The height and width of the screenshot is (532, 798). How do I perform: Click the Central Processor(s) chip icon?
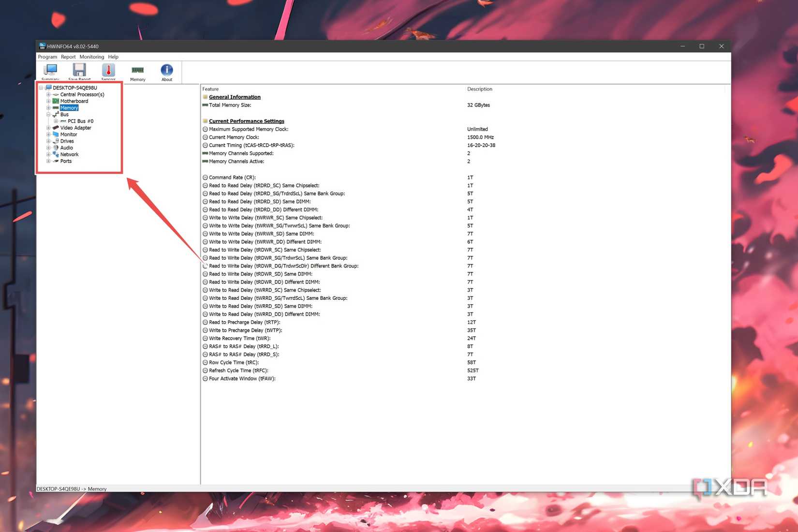(x=56, y=94)
